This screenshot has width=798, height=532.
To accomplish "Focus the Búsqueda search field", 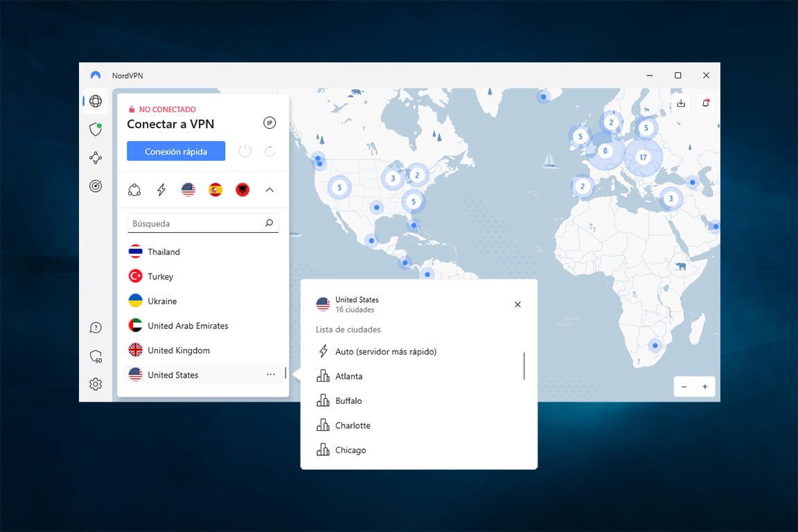I will [x=203, y=224].
